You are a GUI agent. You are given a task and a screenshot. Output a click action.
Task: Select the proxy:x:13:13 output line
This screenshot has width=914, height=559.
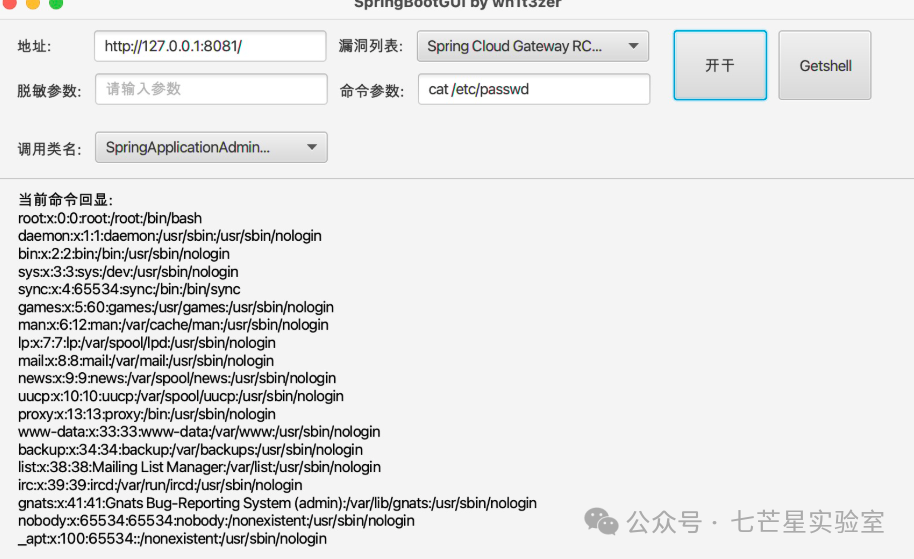tap(147, 414)
